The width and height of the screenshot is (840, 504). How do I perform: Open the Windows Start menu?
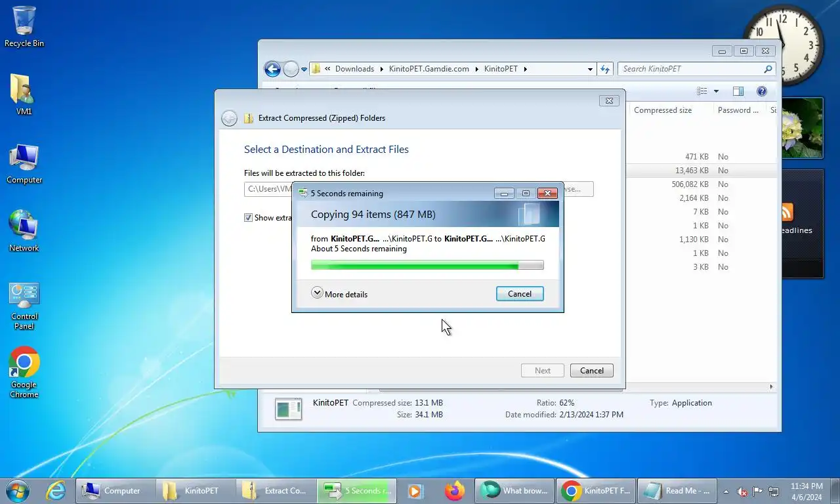(x=18, y=490)
